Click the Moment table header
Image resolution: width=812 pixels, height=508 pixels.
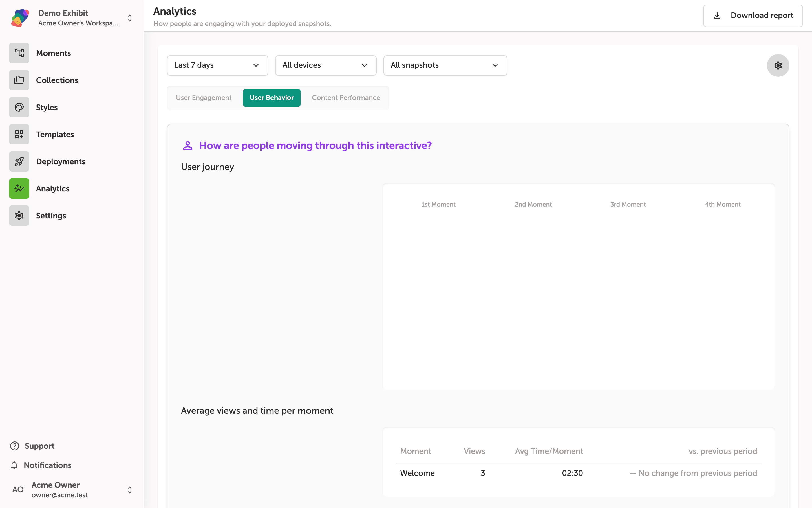[415, 451]
